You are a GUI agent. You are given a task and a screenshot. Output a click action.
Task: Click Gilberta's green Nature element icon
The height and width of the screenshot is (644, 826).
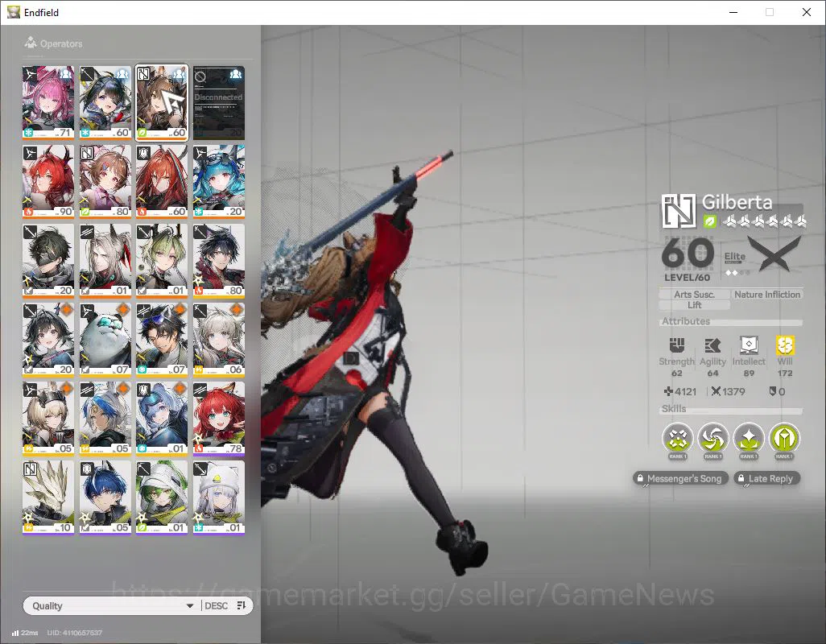pos(710,221)
